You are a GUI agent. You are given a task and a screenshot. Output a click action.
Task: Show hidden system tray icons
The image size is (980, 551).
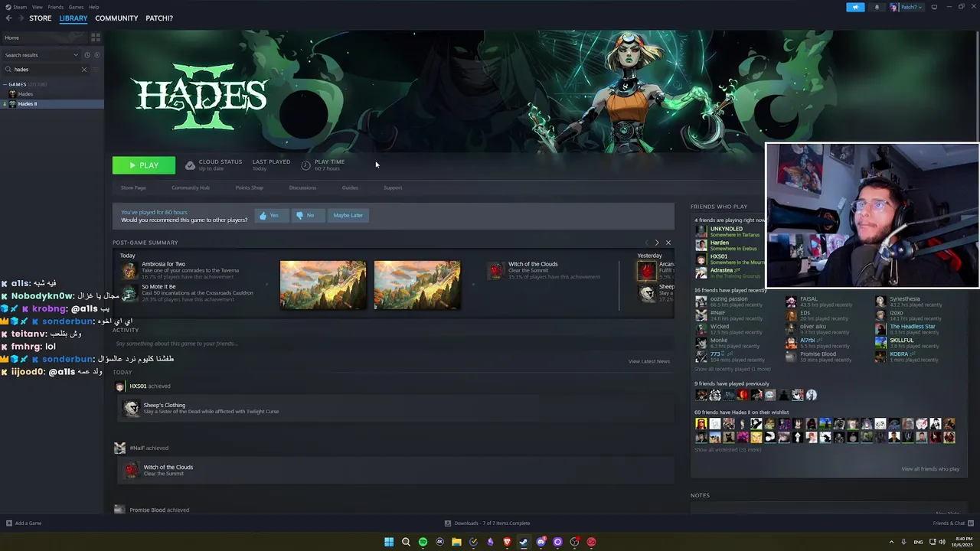[891, 542]
